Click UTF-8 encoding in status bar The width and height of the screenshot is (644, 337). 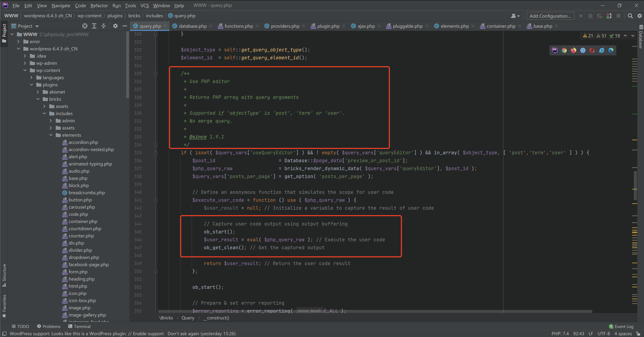pos(604,334)
